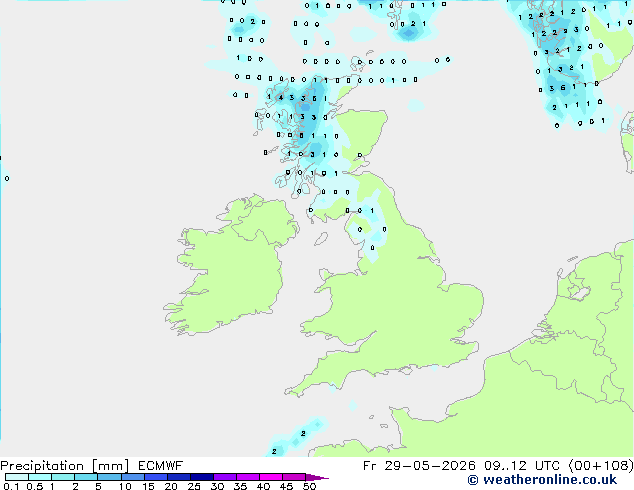
Task: Select the 30–35 mm purple legend swatch
Action: 225,477
